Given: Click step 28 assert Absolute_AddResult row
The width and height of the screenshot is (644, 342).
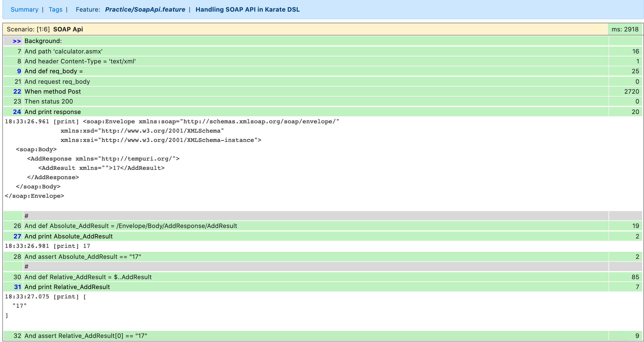Looking at the screenshot, I should (83, 257).
